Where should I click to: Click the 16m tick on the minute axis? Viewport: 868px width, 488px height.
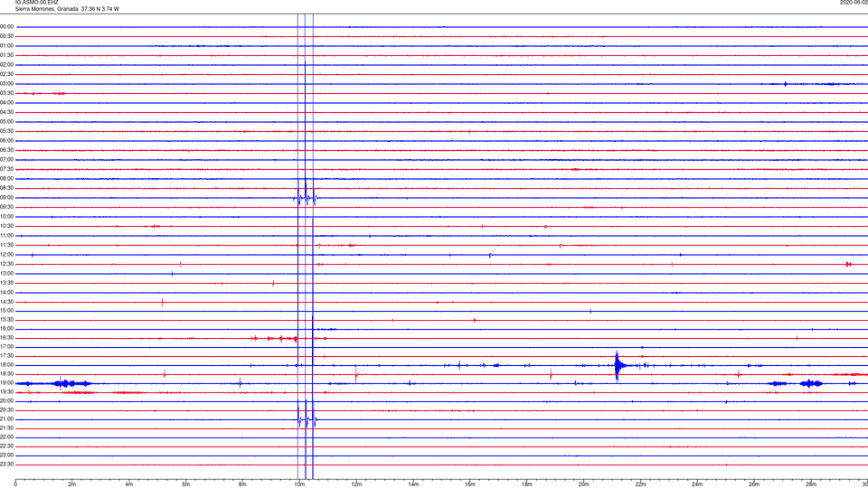470,484
